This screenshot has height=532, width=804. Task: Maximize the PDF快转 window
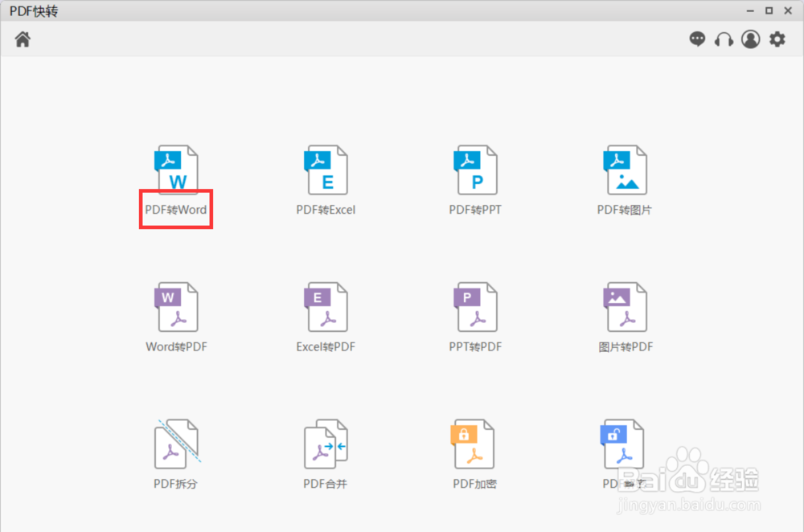[769, 10]
